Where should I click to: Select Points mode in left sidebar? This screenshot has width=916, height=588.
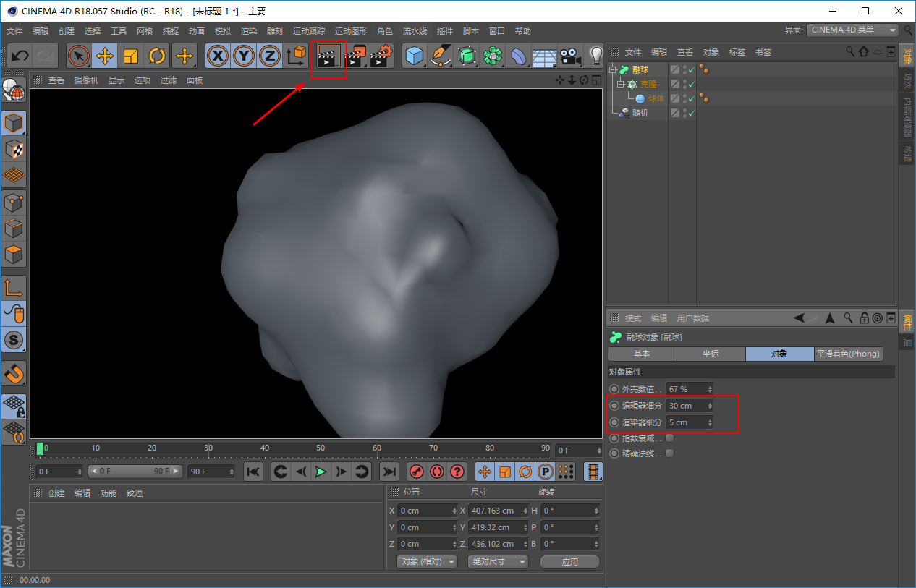pyautogui.click(x=14, y=202)
